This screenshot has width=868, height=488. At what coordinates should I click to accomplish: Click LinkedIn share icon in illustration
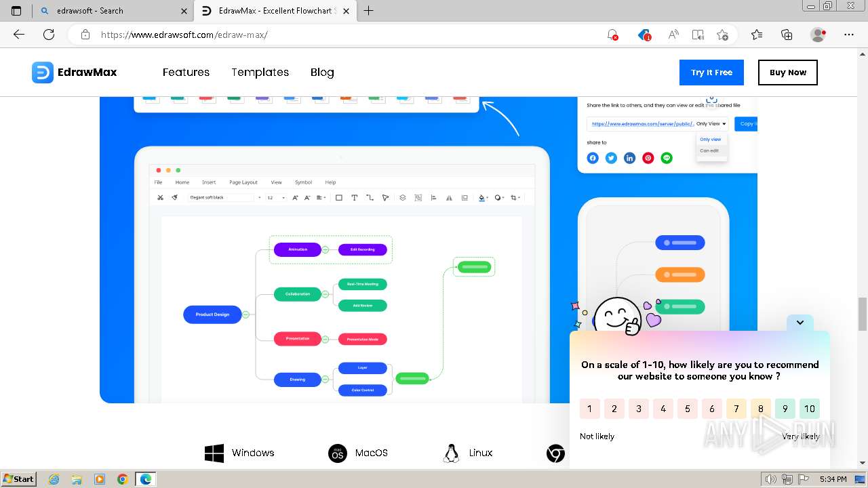click(630, 158)
